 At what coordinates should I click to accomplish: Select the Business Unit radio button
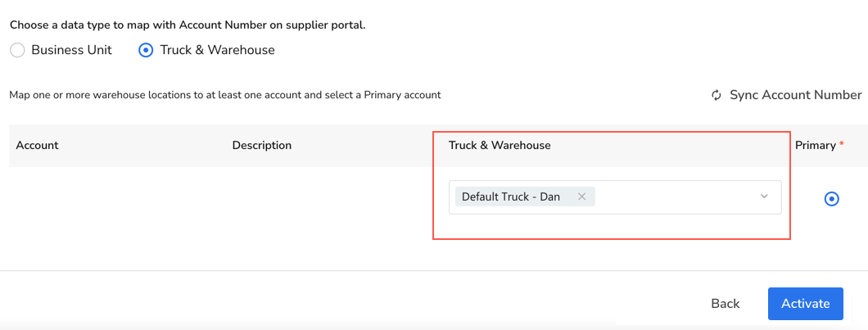[x=17, y=50]
